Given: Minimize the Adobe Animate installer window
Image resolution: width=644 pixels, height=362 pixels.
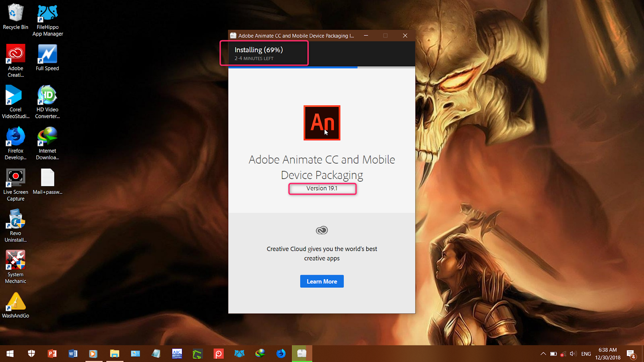Looking at the screenshot, I should pyautogui.click(x=366, y=35).
